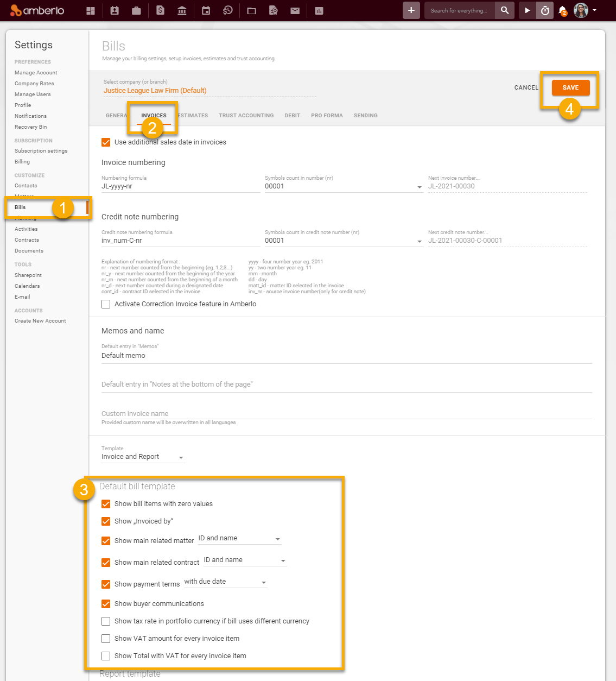Start the stopwatch timer icon
The width and height of the screenshot is (616, 681).
pyautogui.click(x=544, y=10)
